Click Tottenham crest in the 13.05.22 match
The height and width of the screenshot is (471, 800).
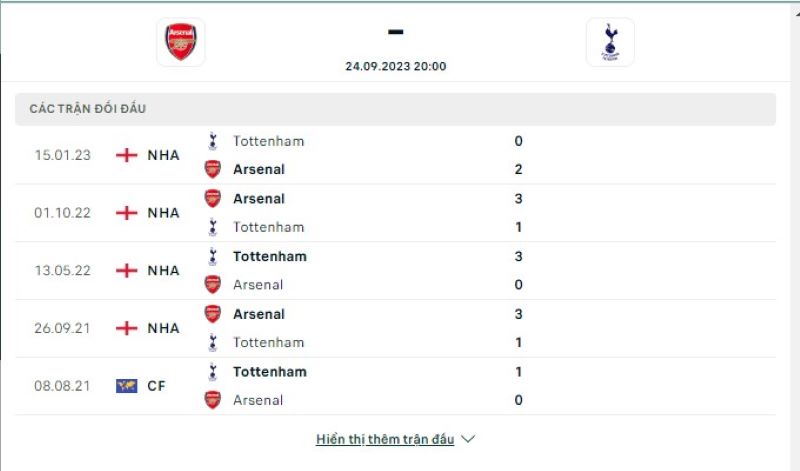pos(212,256)
